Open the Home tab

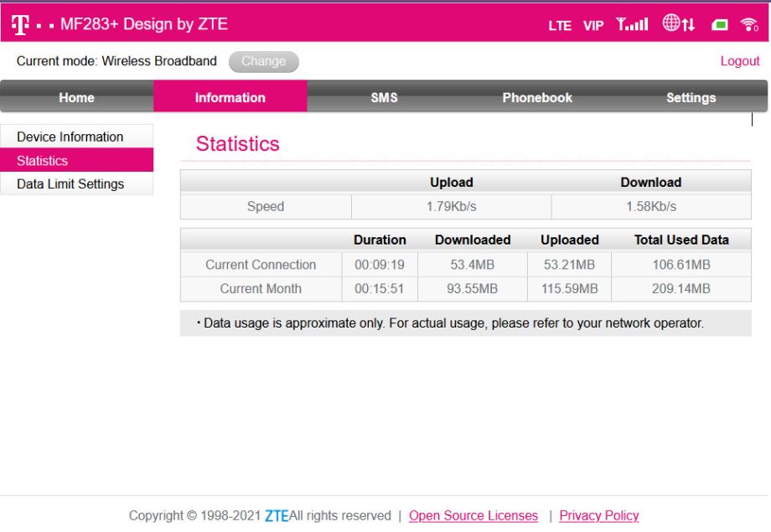pos(76,97)
